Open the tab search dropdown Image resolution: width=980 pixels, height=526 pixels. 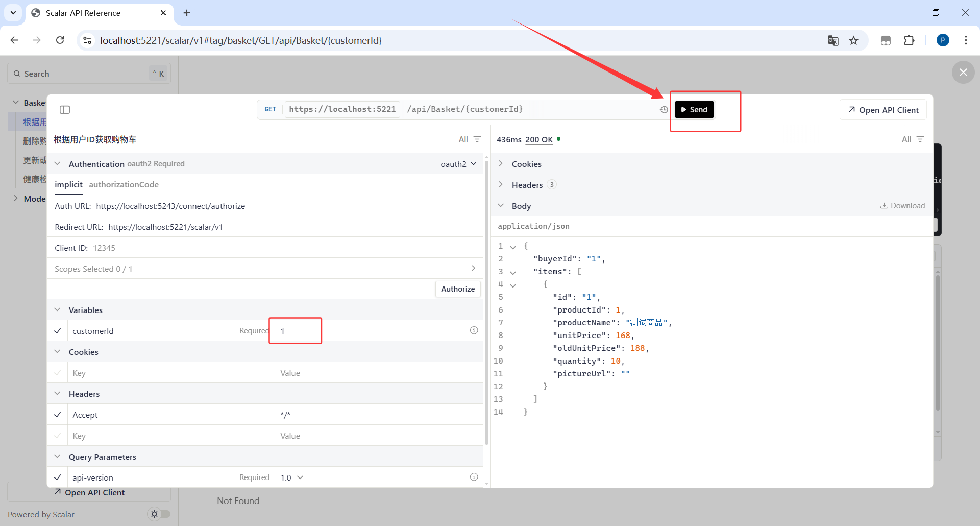(x=13, y=13)
